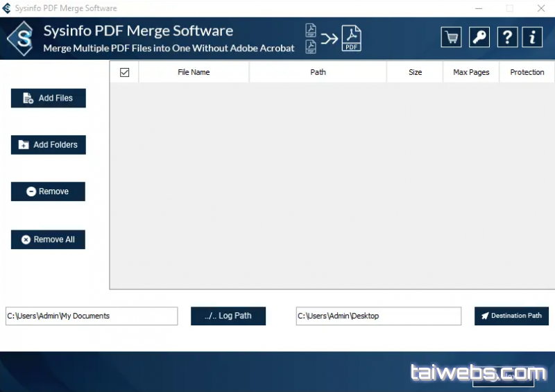555x392 pixels.
Task: Click the small app icon in title bar
Action: pyautogui.click(x=7, y=8)
